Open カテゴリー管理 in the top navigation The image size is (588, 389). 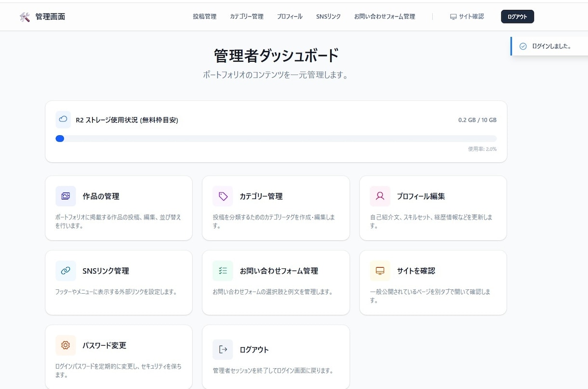[246, 17]
